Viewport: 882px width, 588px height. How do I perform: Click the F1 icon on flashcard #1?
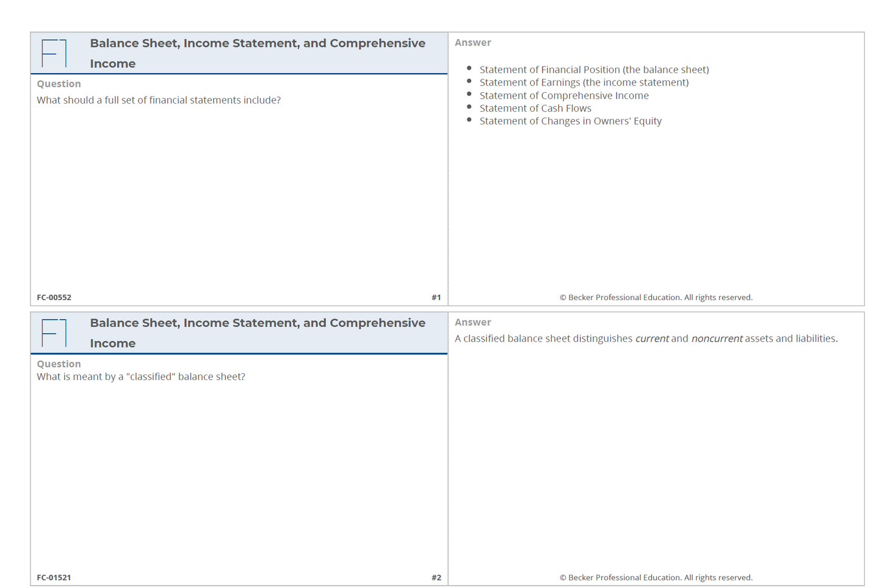(54, 53)
